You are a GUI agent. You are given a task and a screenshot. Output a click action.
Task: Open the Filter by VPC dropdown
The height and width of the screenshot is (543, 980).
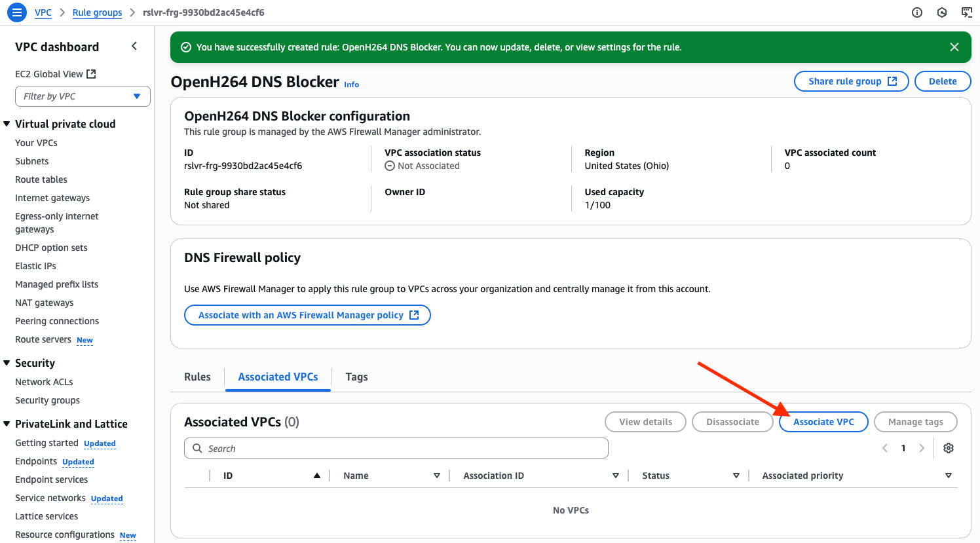pos(83,96)
